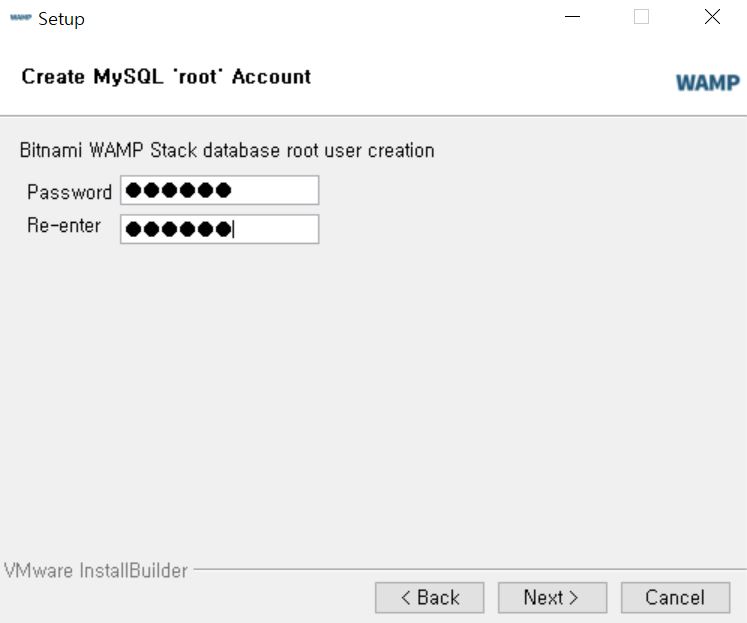
Task: Click the Password input field
Action: (x=220, y=190)
